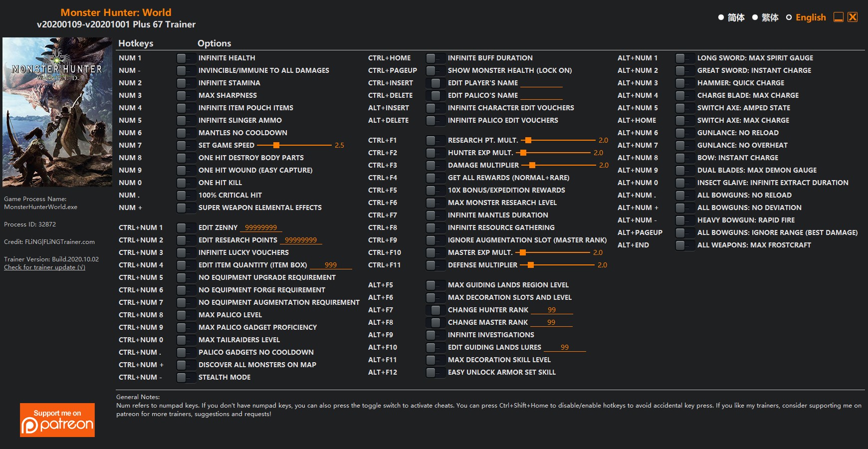Click the Edit Zenny value field
Screen dimensions: 868x449
click(x=261, y=227)
